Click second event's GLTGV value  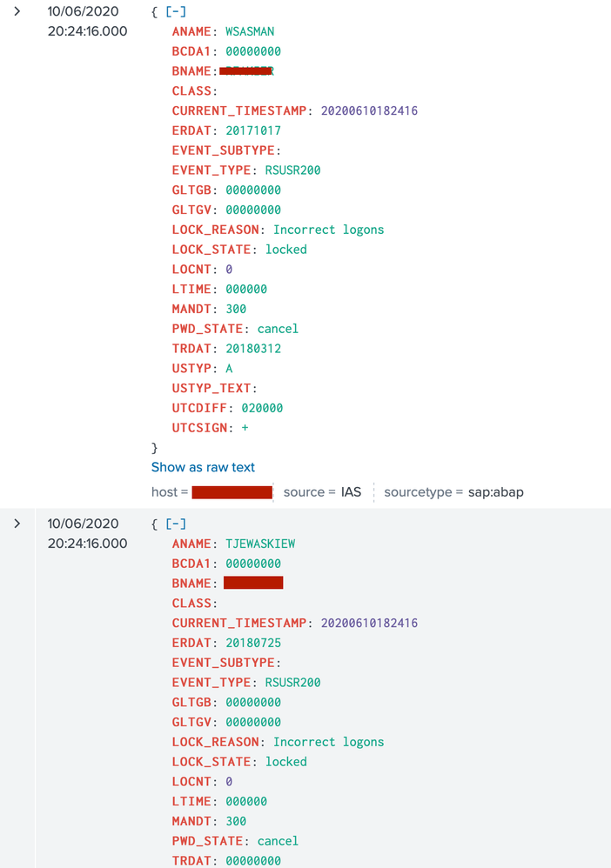point(253,722)
